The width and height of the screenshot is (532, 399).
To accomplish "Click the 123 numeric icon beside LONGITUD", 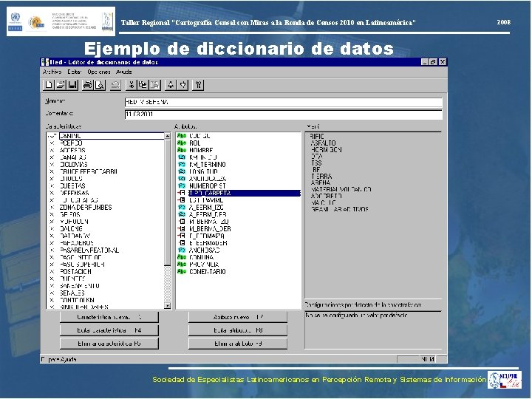I will click(x=182, y=171).
